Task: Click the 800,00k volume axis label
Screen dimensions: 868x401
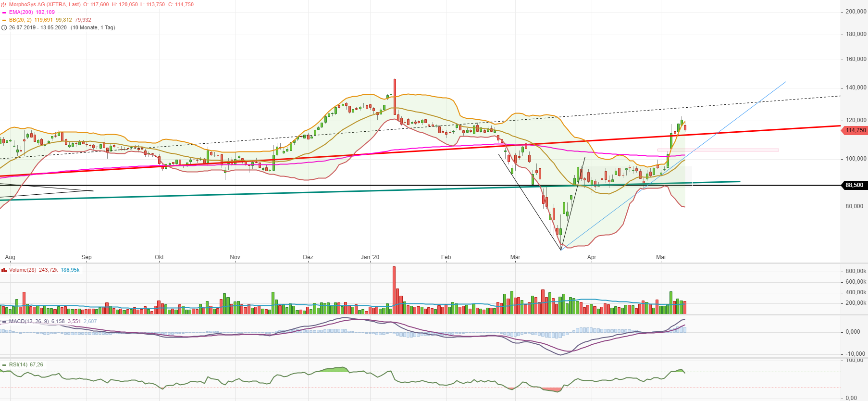Action: [x=856, y=271]
